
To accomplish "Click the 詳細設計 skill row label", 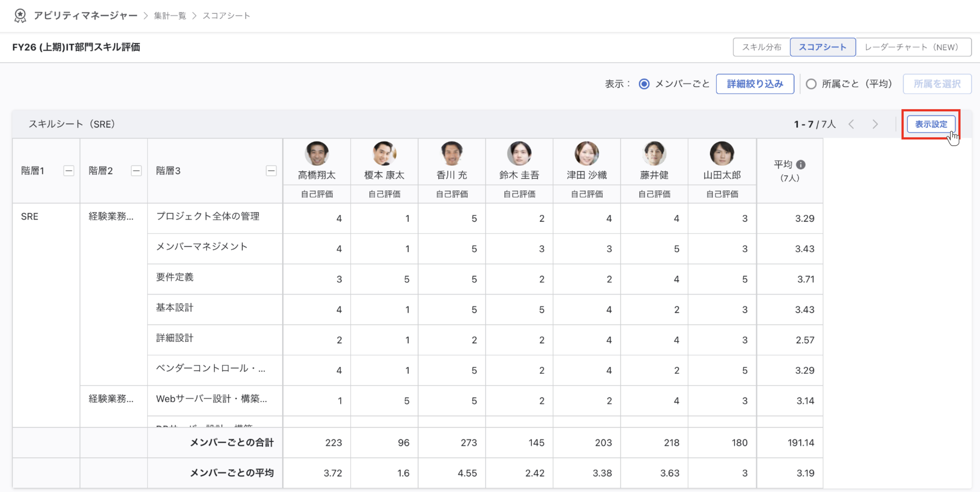I will point(175,338).
